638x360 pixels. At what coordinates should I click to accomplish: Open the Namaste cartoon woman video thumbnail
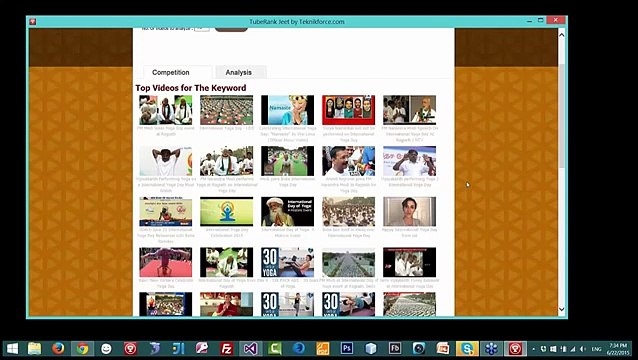[x=287, y=110]
